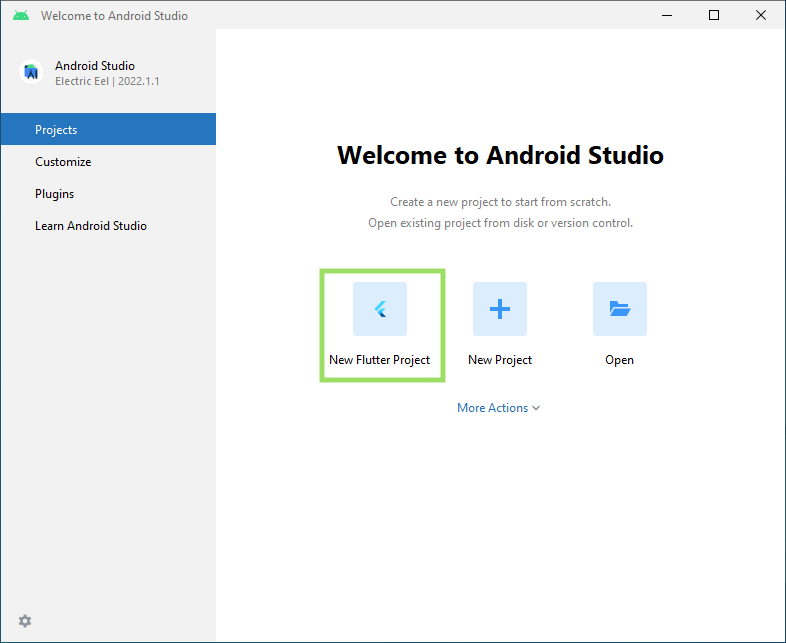This screenshot has width=786, height=643.
Task: Minimize the Welcome window
Action: click(667, 16)
